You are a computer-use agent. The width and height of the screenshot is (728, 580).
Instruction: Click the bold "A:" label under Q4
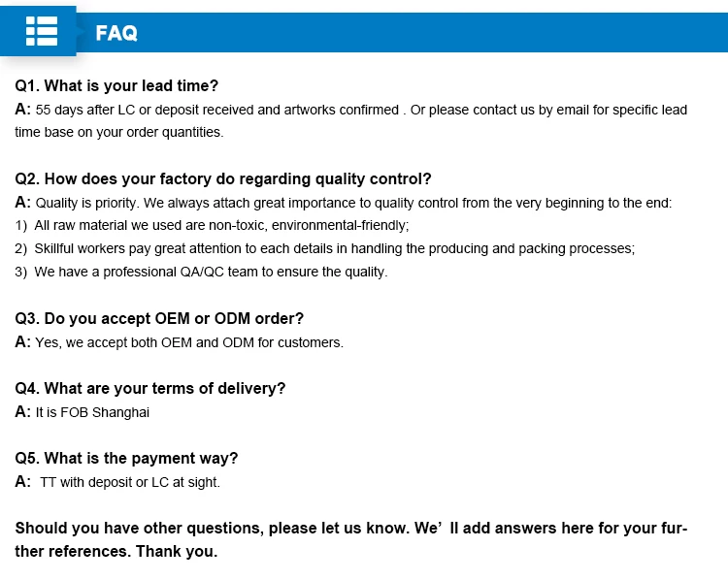coord(23,411)
